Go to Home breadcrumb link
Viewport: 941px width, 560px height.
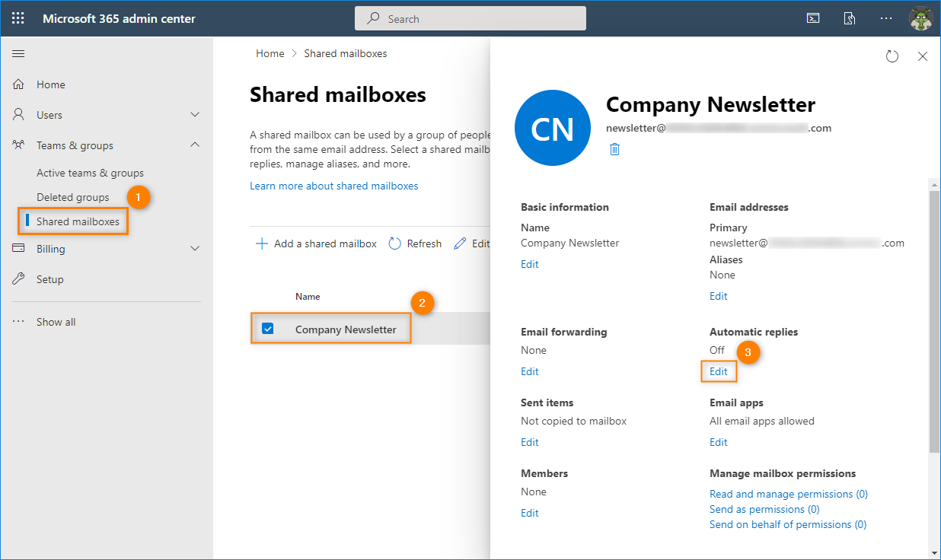270,53
